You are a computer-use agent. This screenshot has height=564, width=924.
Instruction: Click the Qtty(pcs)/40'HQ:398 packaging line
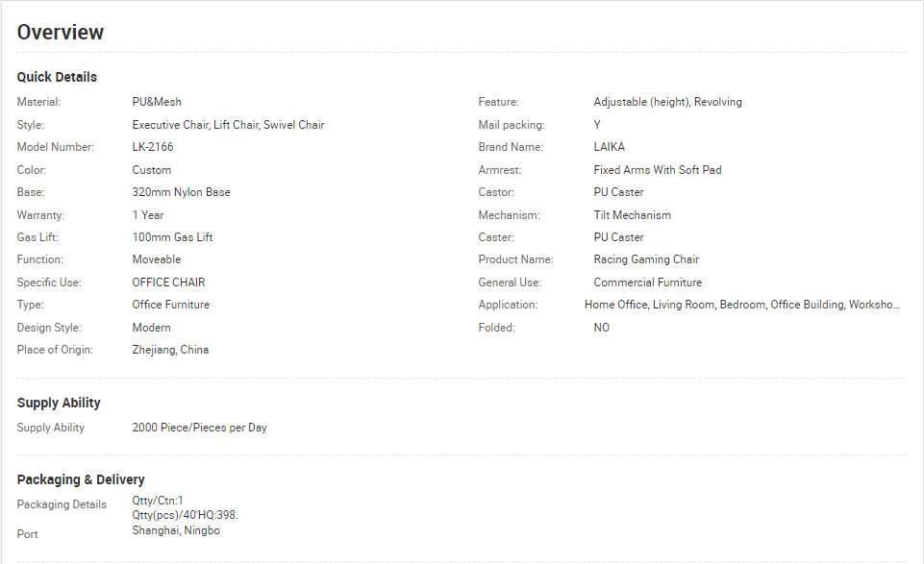(185, 515)
